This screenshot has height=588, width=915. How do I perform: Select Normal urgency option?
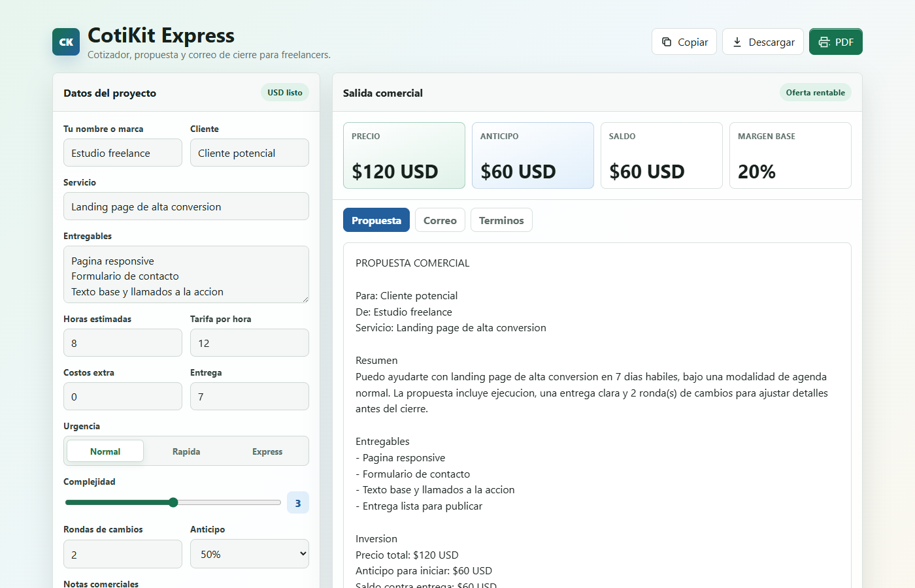click(105, 451)
